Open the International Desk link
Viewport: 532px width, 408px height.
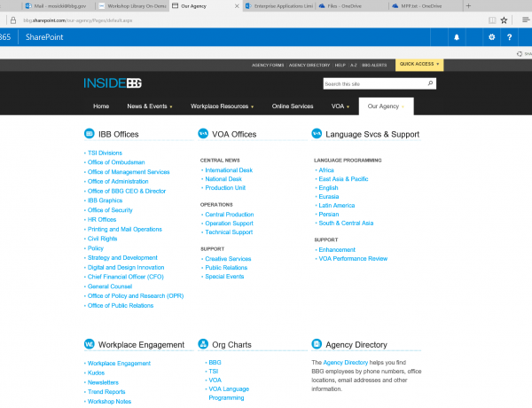pos(229,170)
